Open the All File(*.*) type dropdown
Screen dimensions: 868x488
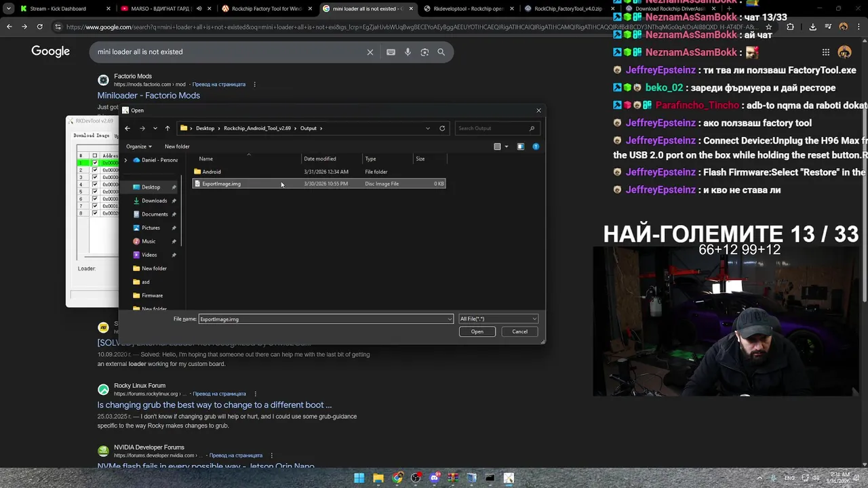498,319
